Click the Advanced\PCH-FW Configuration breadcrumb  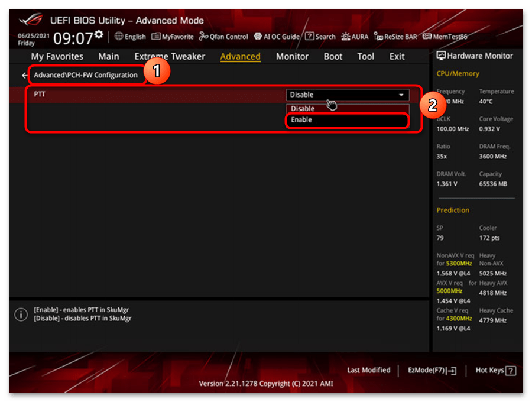(86, 75)
